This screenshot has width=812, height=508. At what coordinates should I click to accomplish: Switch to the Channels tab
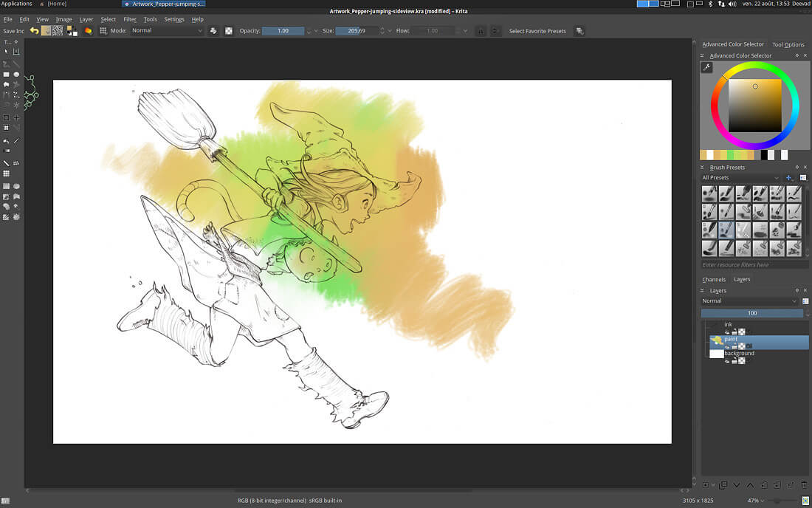(714, 279)
